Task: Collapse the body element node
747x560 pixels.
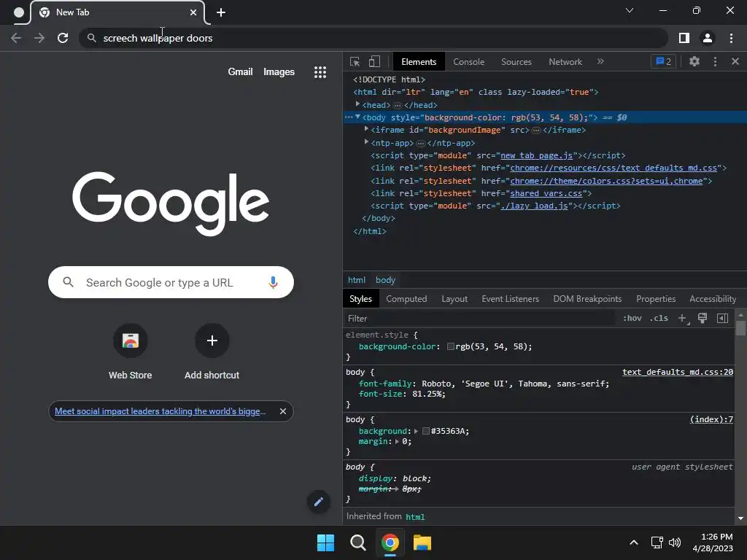Action: [357, 117]
